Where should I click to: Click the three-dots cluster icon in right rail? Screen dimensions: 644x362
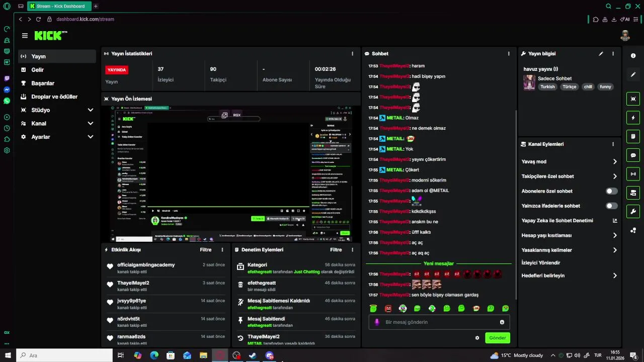633,230
